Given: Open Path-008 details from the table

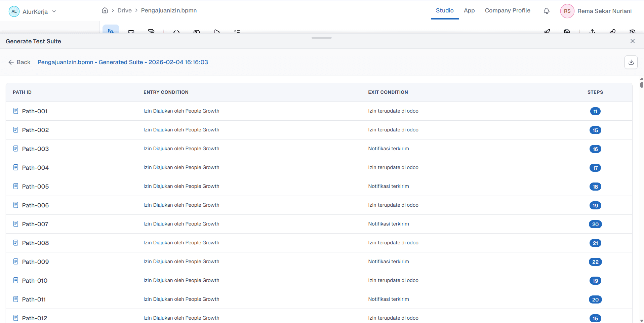Looking at the screenshot, I should [x=35, y=243].
